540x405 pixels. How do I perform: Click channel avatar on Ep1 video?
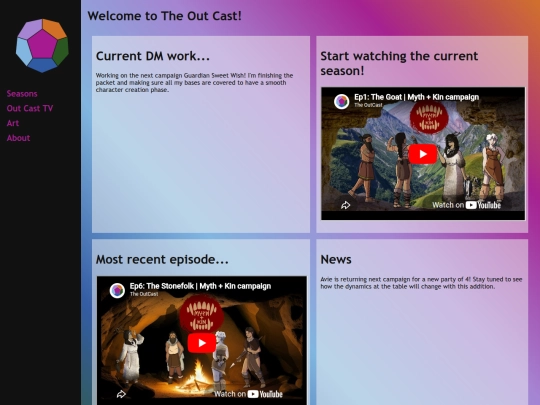coord(342,102)
